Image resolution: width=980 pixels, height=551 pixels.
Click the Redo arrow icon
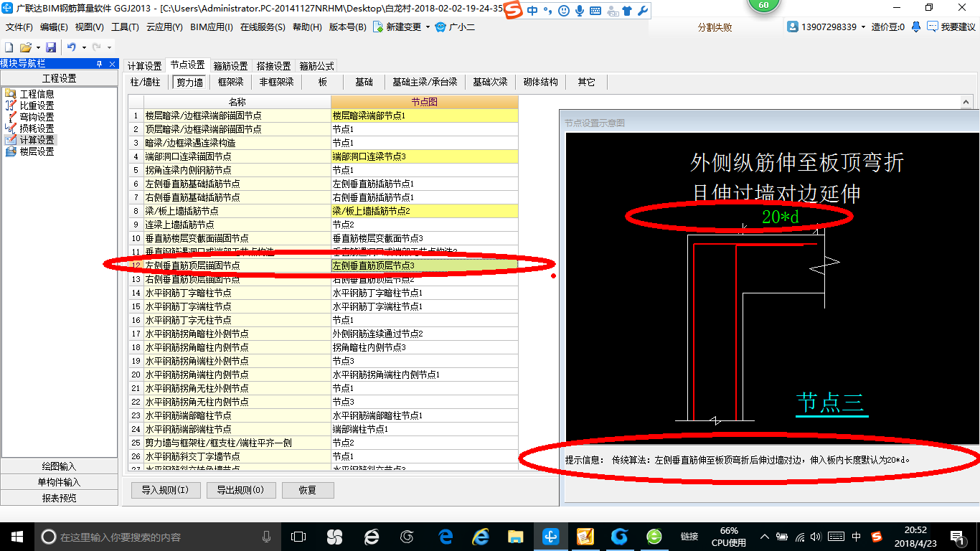pyautogui.click(x=97, y=47)
